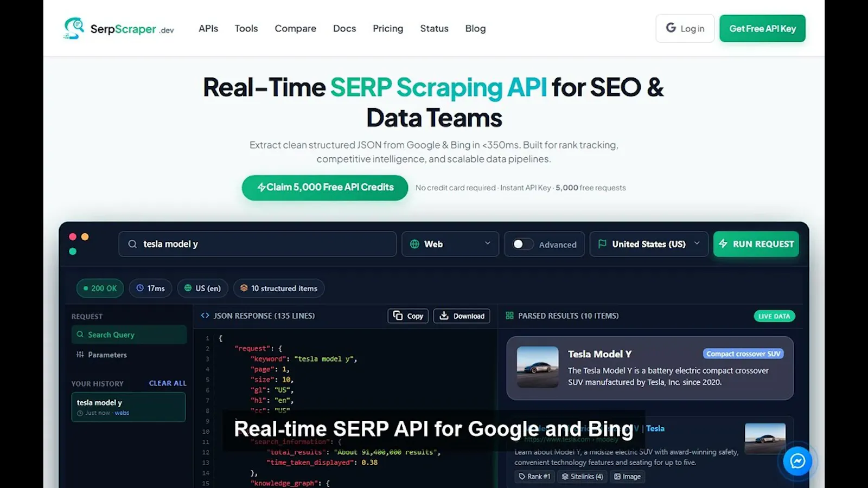Visit the Blog link
Image resolution: width=868 pixels, height=488 pixels.
pos(475,28)
